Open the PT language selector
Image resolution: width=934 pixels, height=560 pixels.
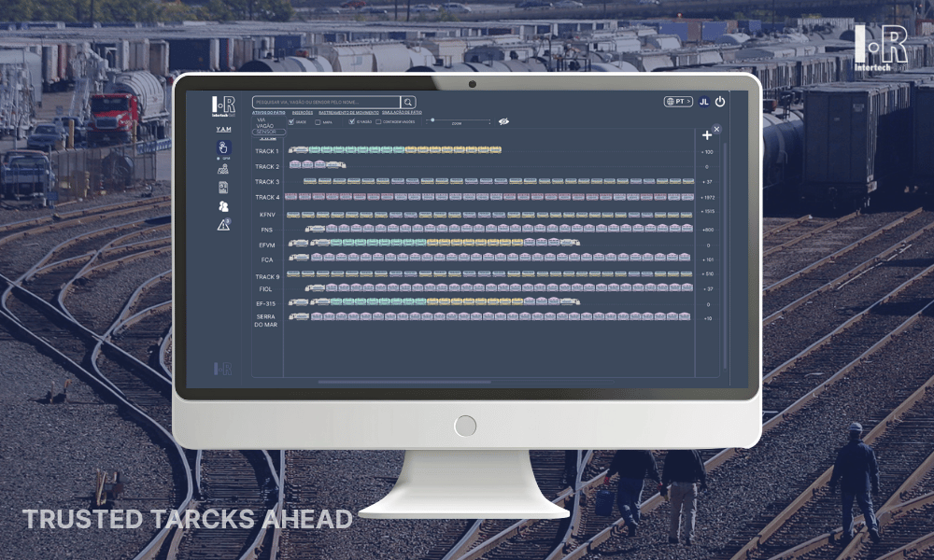tap(678, 102)
